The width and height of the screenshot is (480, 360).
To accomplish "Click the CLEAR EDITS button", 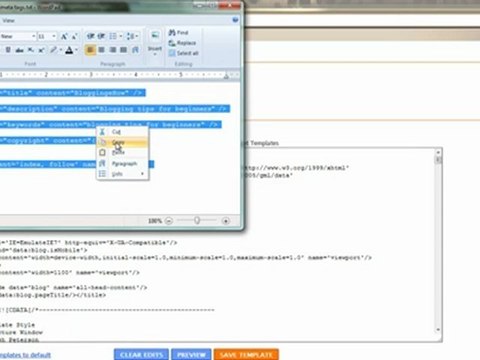I will [x=141, y=355].
